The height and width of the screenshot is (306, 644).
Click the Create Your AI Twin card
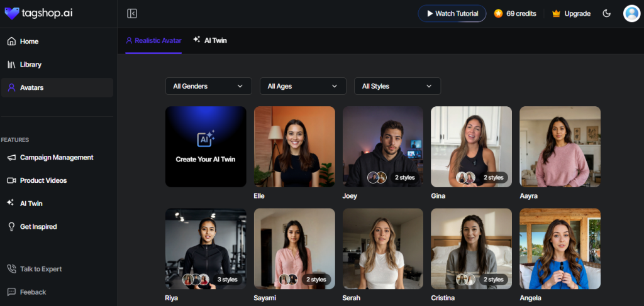pos(206,146)
